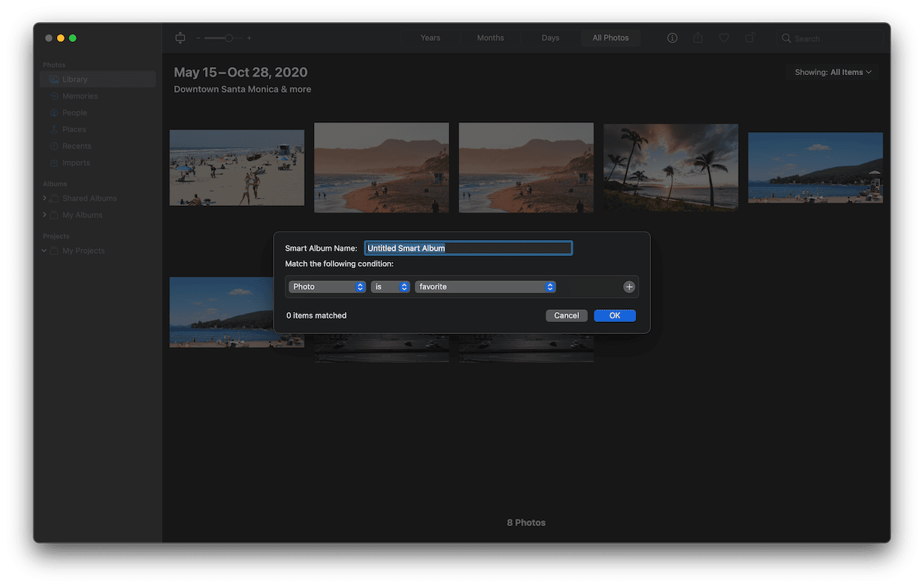This screenshot has height=587, width=924.
Task: Click the Share icon in the toolbar
Action: coord(698,38)
